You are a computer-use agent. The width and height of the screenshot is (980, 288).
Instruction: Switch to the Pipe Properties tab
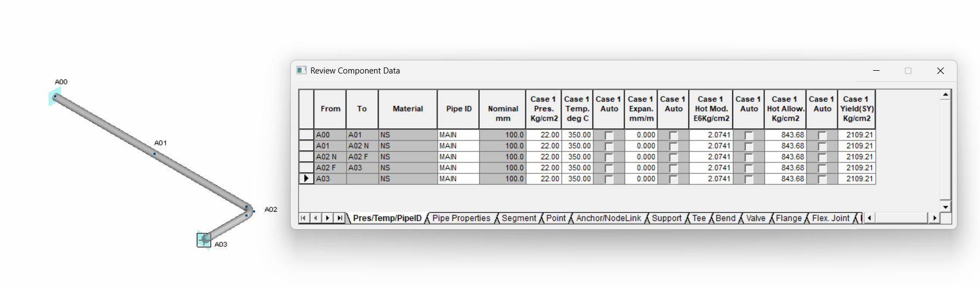[x=461, y=218]
